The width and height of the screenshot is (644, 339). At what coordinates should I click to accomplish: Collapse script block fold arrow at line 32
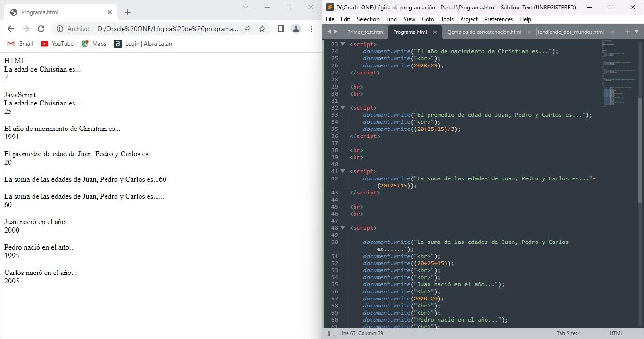coord(343,108)
